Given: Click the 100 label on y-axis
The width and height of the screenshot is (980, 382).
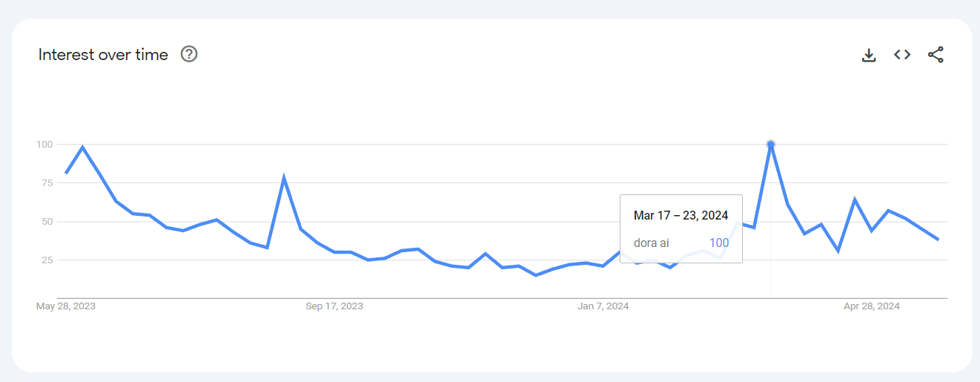Looking at the screenshot, I should (44, 144).
